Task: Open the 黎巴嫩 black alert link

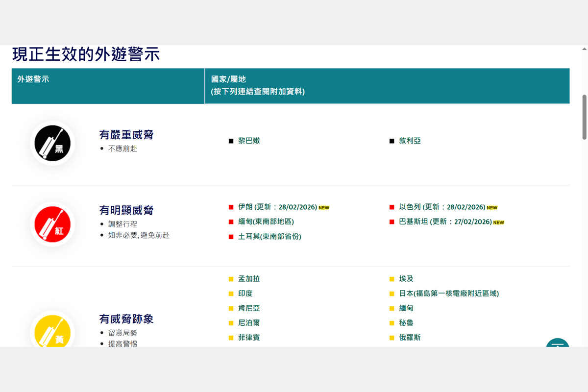Action: pos(249,141)
